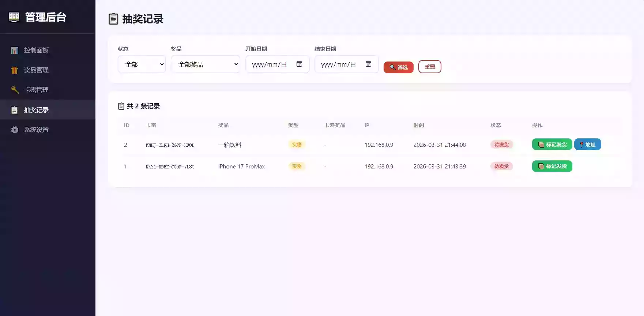644x316 pixels.
Task: Click the clipboard icon next to 共 2 条记录
Action: [121, 106]
